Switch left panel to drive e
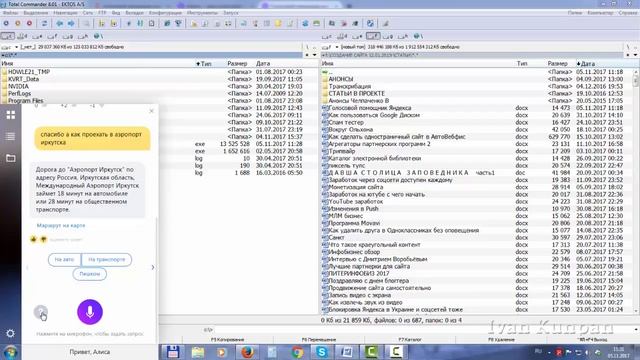The width and height of the screenshot is (640, 360). point(38,36)
